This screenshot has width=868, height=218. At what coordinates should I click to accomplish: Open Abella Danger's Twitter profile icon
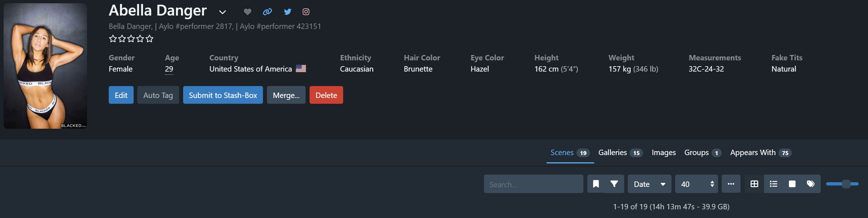[287, 12]
